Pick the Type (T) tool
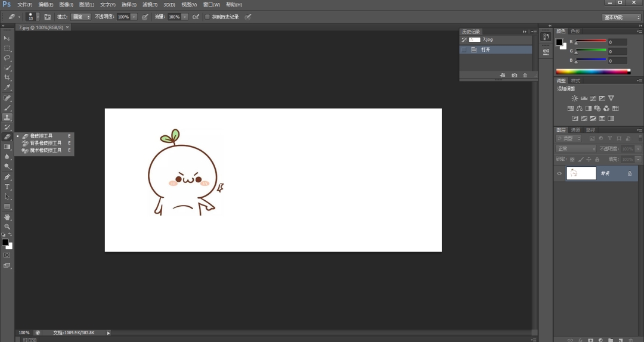Image resolution: width=644 pixels, height=342 pixels. click(x=7, y=187)
